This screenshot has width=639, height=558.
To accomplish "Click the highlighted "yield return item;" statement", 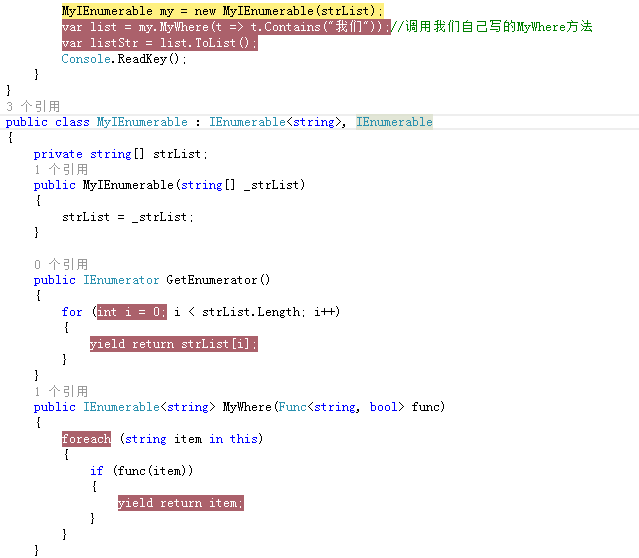I will [181, 503].
